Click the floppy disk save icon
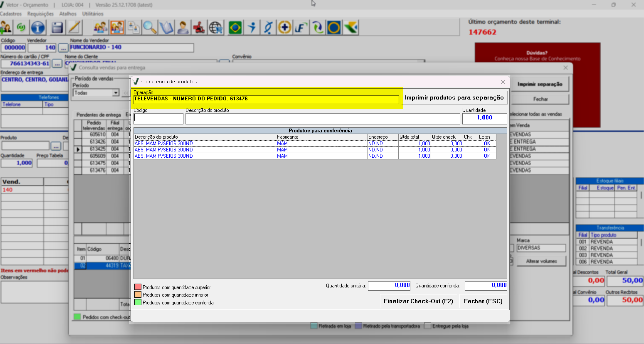Screen dimensions: 644x344 [57, 28]
